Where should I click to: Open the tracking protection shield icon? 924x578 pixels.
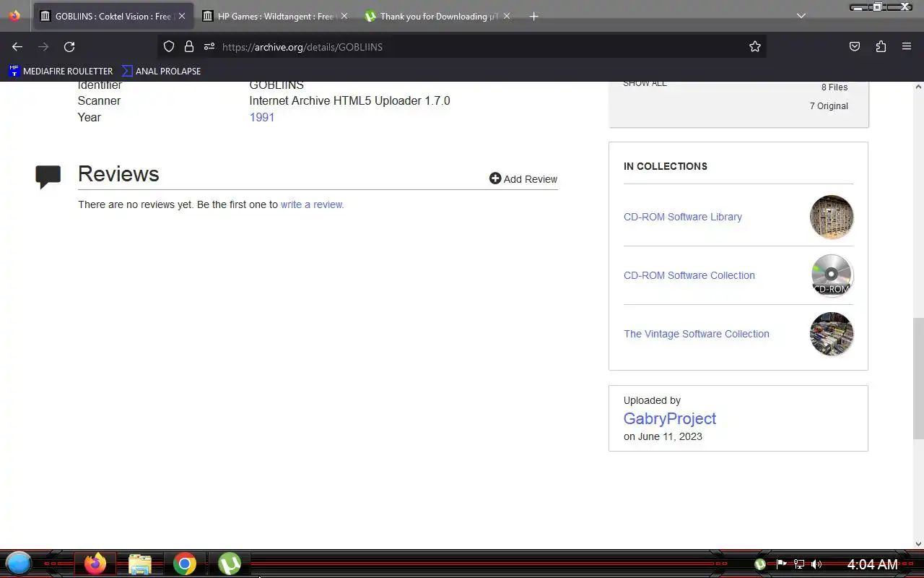coord(169,46)
